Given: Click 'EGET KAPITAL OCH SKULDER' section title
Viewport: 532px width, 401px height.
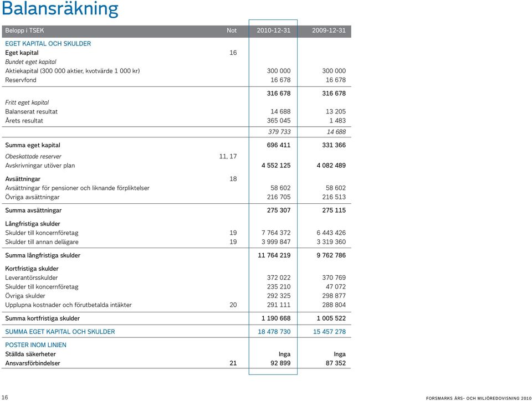Looking at the screenshot, I should point(48,44).
